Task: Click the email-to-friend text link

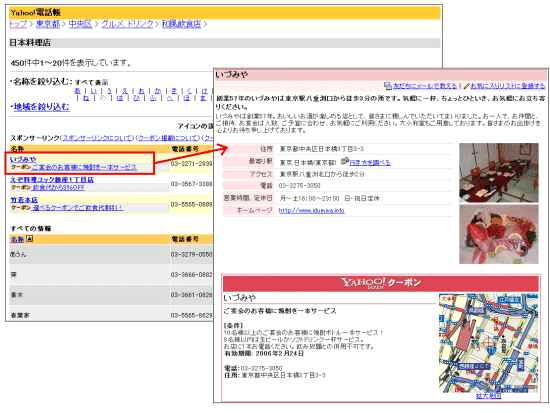Action: click(425, 86)
